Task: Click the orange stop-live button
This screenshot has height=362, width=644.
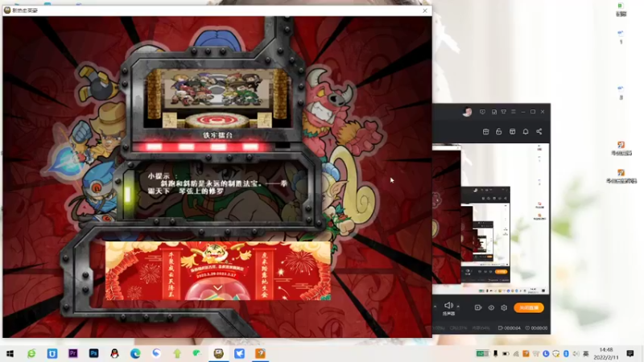Action: (x=529, y=307)
